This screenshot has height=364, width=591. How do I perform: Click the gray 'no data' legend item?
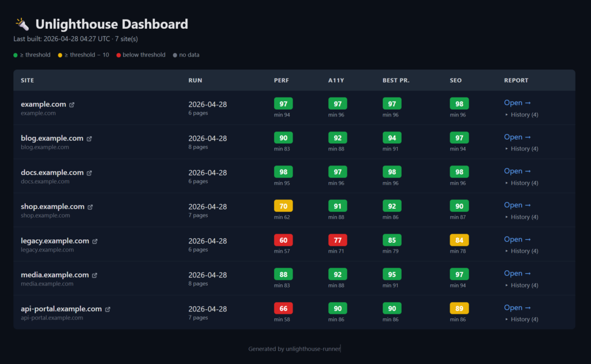point(186,55)
